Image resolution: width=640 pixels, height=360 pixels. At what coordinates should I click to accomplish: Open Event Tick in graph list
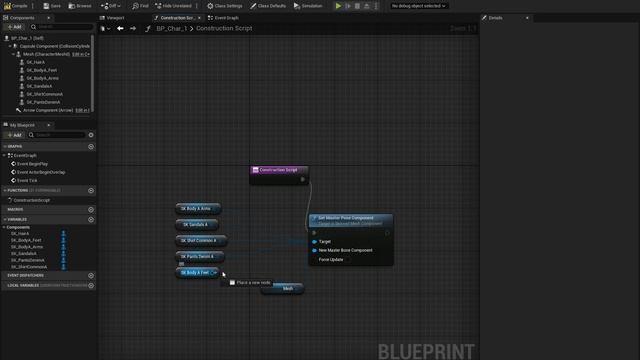(x=24, y=180)
